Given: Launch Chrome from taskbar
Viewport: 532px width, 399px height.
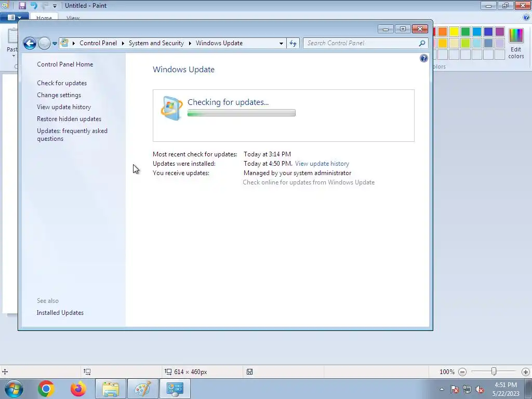Looking at the screenshot, I should coord(46,389).
